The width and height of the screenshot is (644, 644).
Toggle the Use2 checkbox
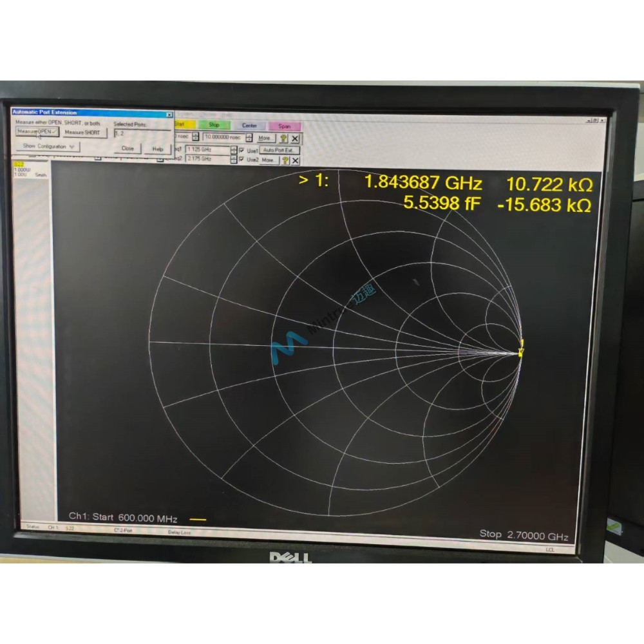coord(241,159)
